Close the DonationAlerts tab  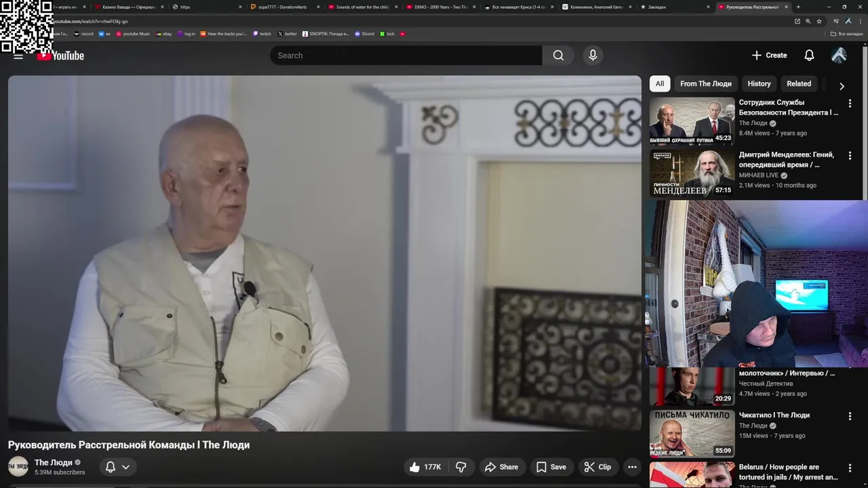pyautogui.click(x=318, y=7)
